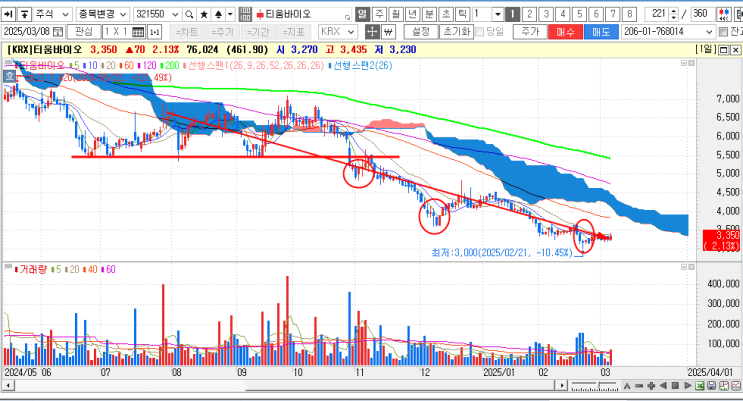Click the chart grid layout icon
The height and width of the screenshot is (401, 743).
(138, 32)
